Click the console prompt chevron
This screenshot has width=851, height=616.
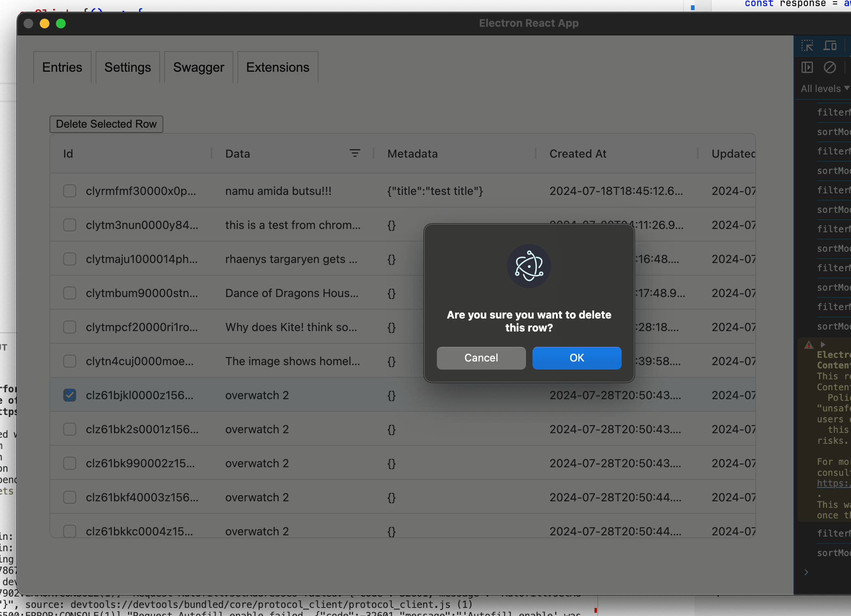(806, 572)
